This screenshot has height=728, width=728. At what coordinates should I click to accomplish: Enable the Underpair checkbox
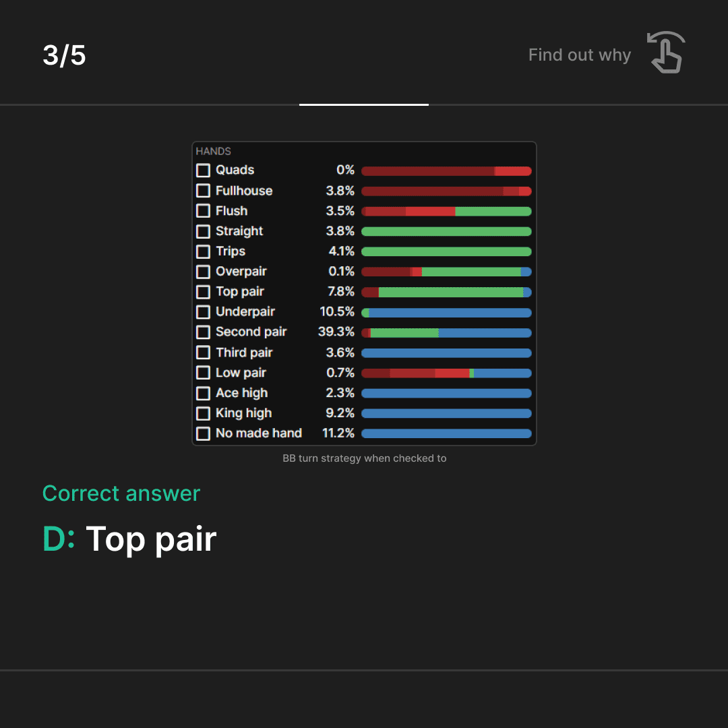(203, 312)
